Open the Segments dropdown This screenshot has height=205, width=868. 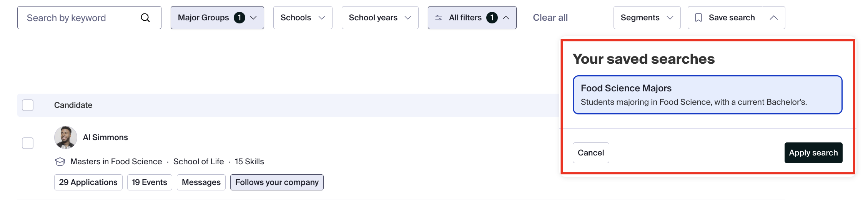[x=647, y=18]
